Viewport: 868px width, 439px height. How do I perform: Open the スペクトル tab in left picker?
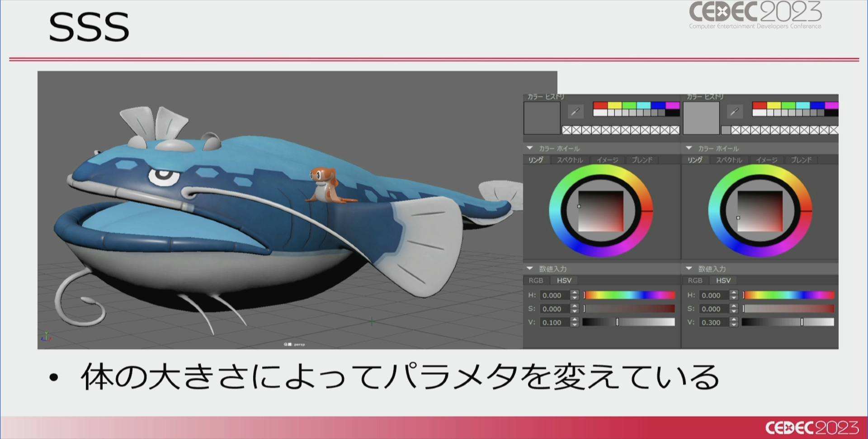click(570, 160)
